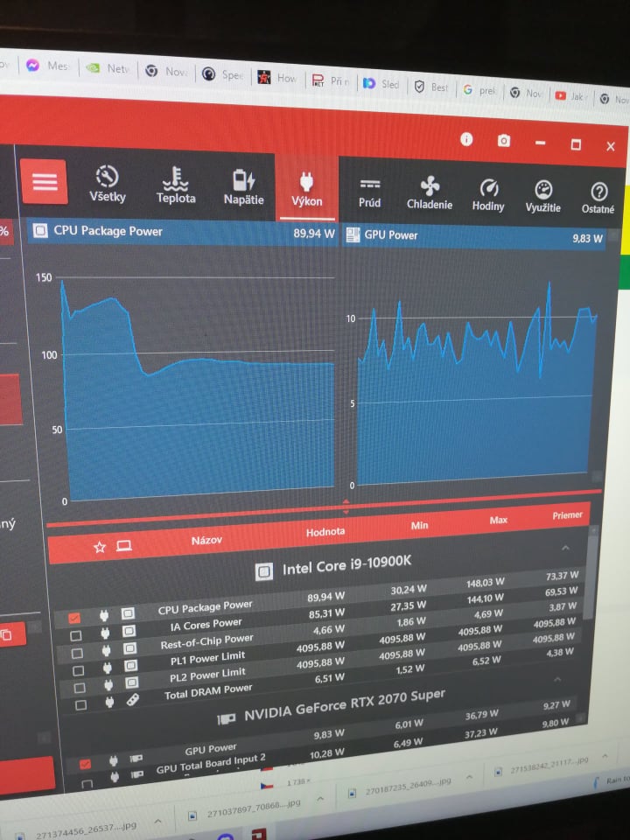Sort by the Názov column header
Image resolution: width=630 pixels, height=840 pixels.
tap(206, 540)
